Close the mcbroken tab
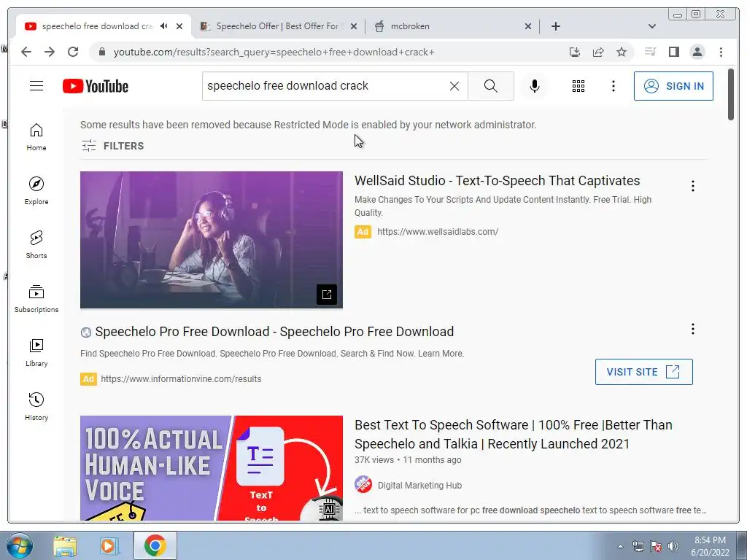The image size is (747, 560). (528, 26)
